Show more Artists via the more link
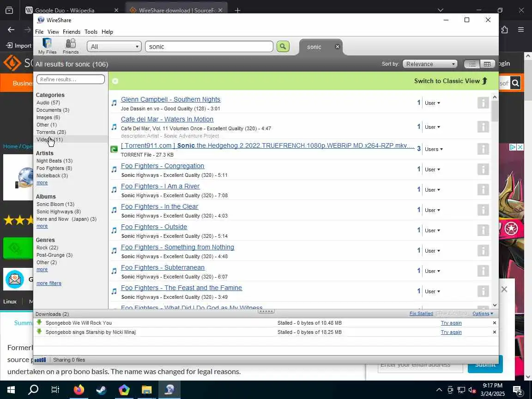This screenshot has height=399, width=532. 42,182
